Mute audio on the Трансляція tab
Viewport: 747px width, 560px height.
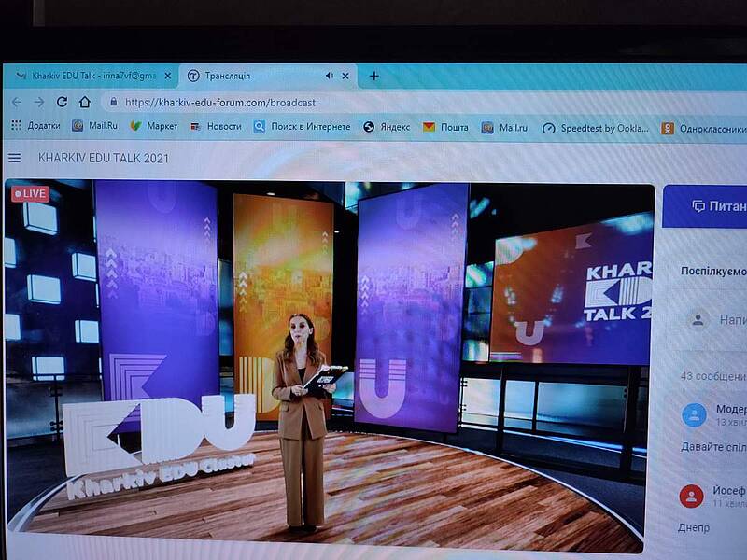(330, 77)
